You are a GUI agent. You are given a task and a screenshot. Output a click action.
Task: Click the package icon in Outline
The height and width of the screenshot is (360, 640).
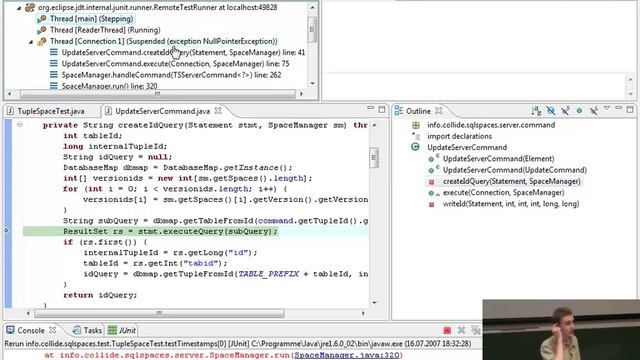tap(416, 125)
